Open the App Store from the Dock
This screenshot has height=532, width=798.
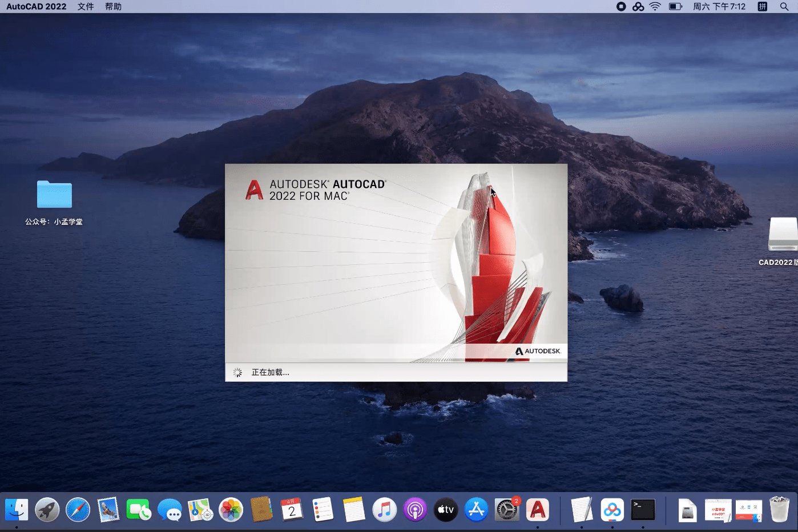pyautogui.click(x=476, y=510)
